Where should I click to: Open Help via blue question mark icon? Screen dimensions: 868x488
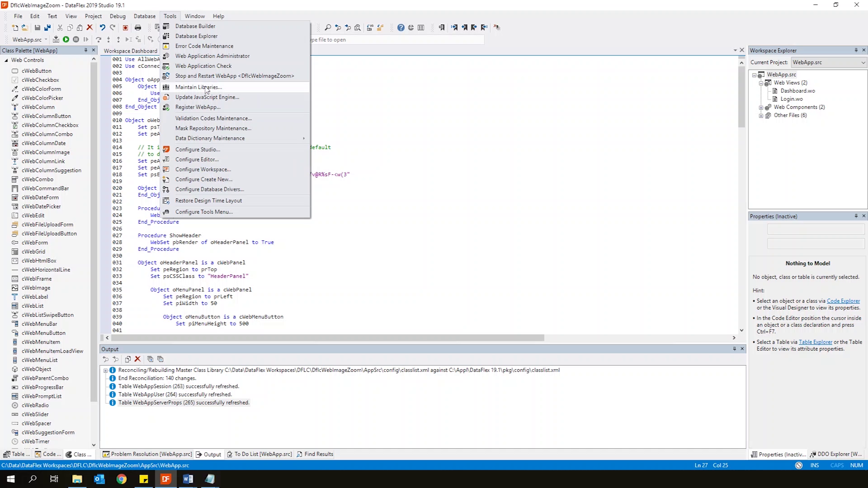[x=401, y=28]
